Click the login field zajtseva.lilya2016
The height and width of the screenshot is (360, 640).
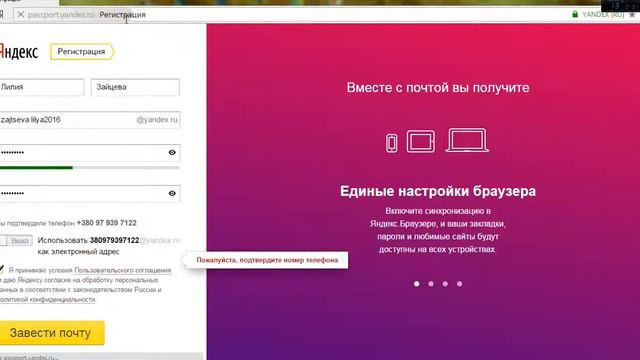(90, 120)
